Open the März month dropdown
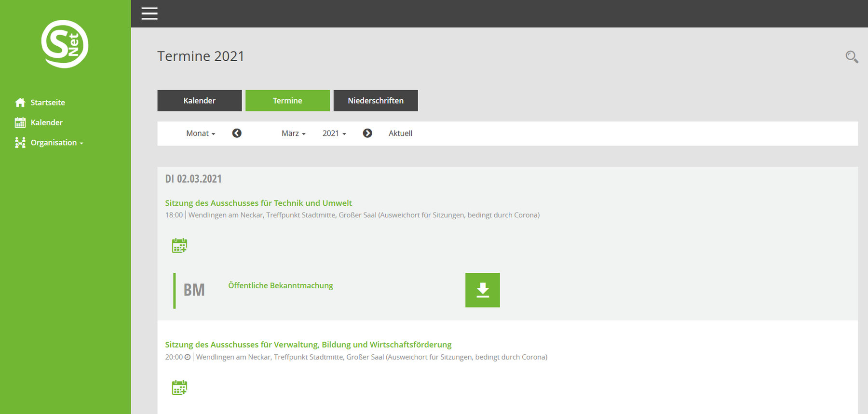868x414 pixels. pyautogui.click(x=294, y=134)
